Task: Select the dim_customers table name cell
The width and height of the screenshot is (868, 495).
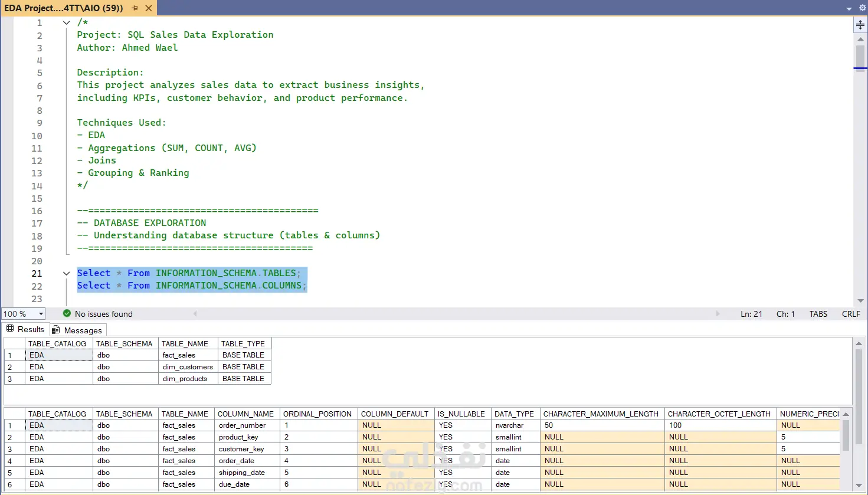Action: click(x=188, y=367)
